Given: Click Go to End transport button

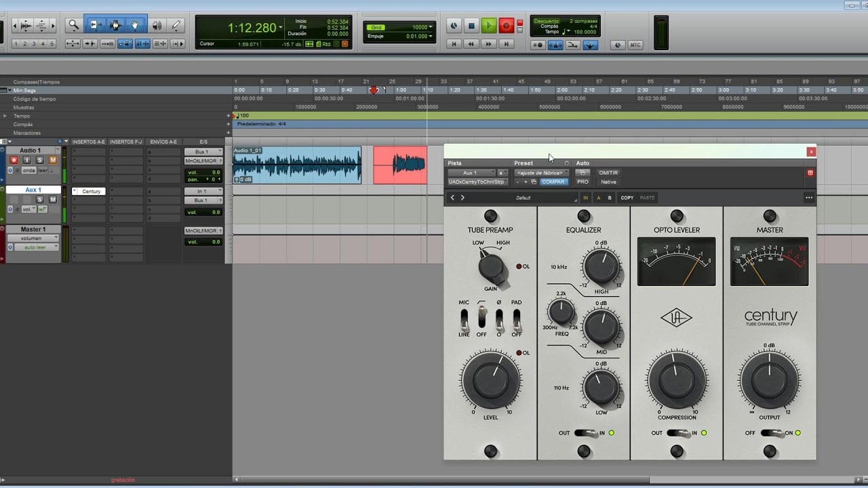Looking at the screenshot, I should tap(505, 44).
